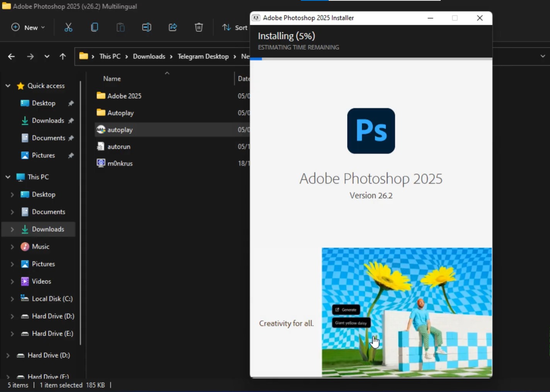550x392 pixels.
Task: Open Pictures under Quick access
Action: (x=43, y=155)
